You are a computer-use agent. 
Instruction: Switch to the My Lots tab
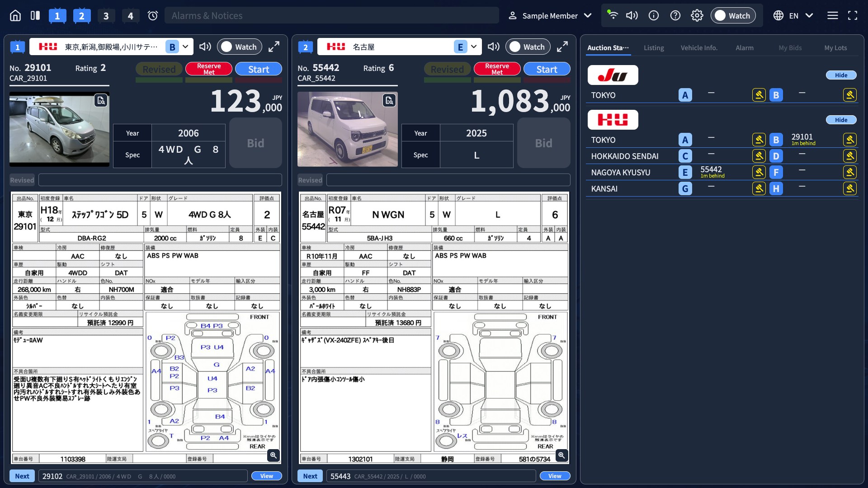(835, 48)
